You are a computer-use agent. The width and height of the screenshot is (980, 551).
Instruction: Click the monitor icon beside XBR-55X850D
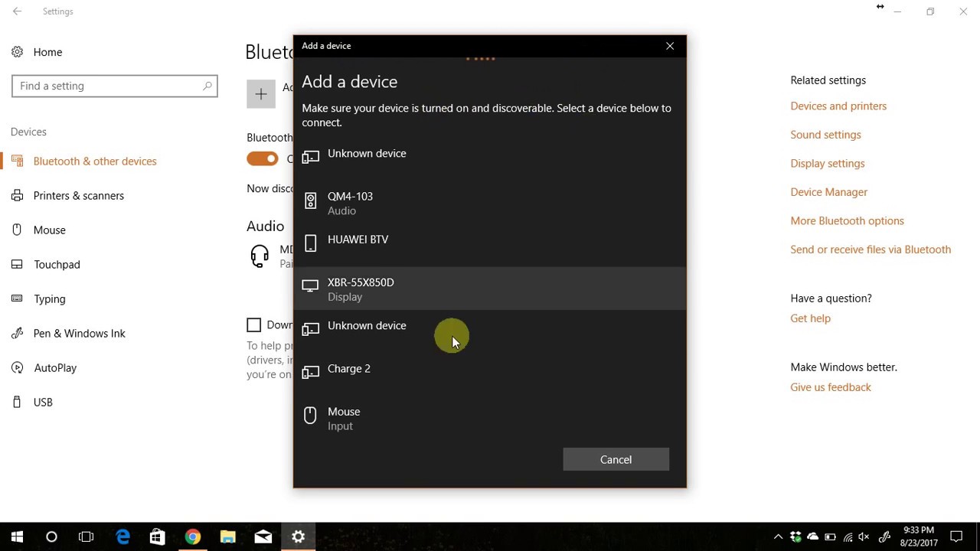(x=310, y=286)
